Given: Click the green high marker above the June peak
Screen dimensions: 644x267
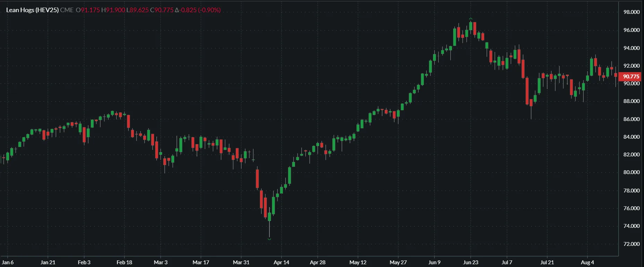Looking at the screenshot, I should point(471,19).
